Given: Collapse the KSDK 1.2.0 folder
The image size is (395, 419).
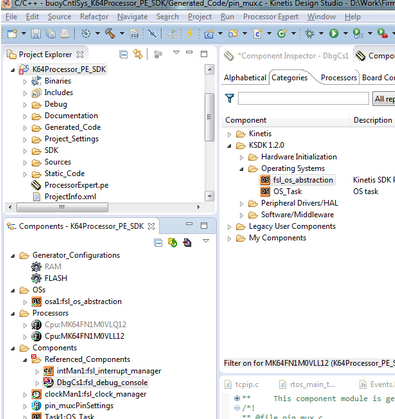Looking at the screenshot, I should pos(229,146).
